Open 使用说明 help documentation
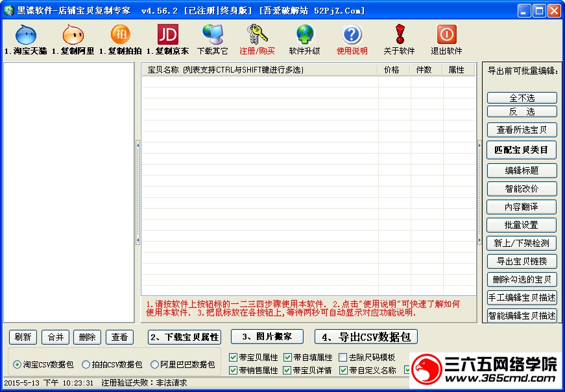 tap(351, 39)
